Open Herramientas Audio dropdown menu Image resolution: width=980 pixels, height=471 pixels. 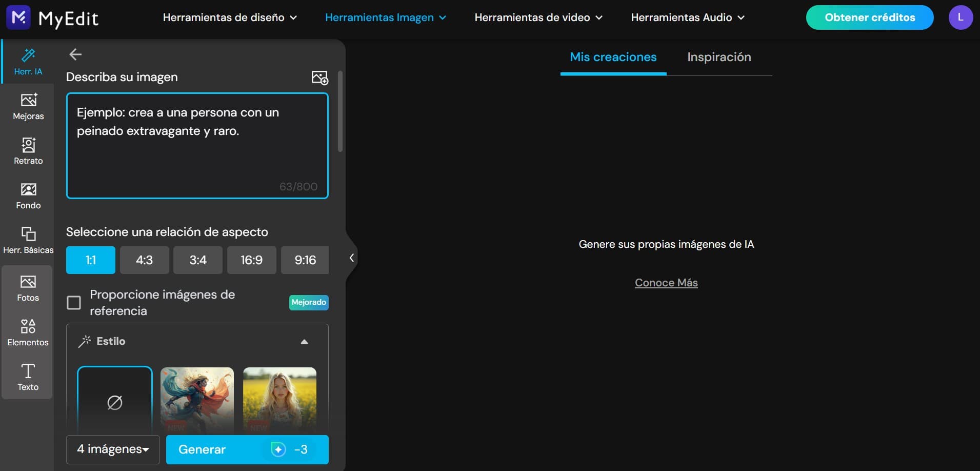click(x=688, y=17)
